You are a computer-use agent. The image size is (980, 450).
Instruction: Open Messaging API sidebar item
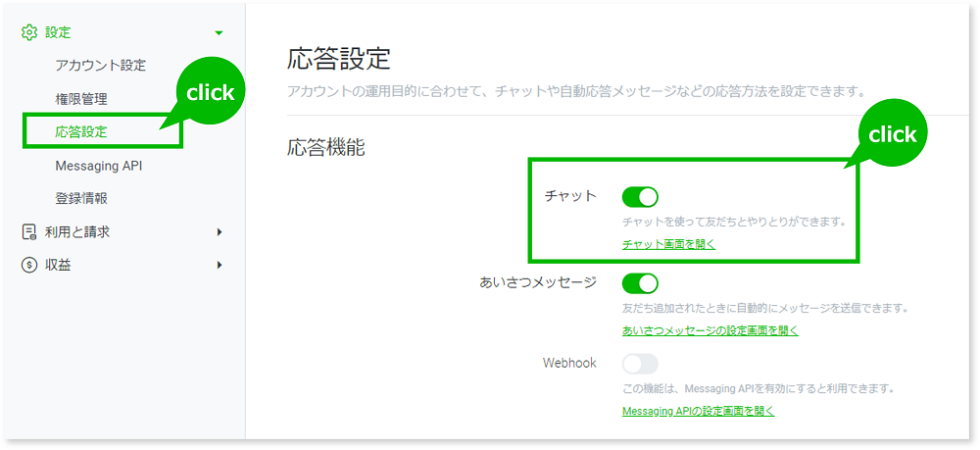coord(98,166)
